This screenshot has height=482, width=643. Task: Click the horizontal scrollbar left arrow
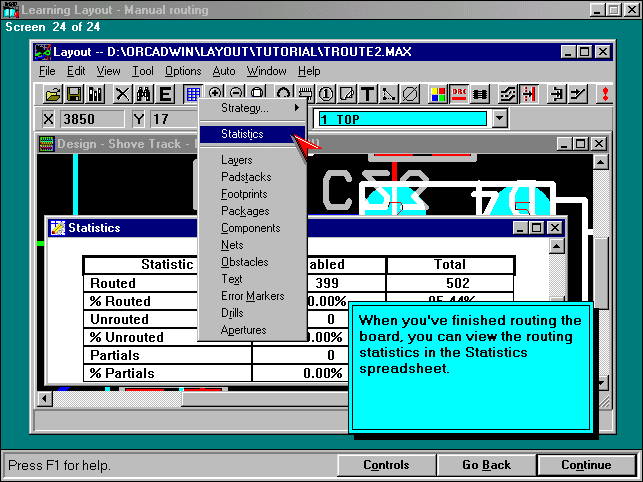45,399
